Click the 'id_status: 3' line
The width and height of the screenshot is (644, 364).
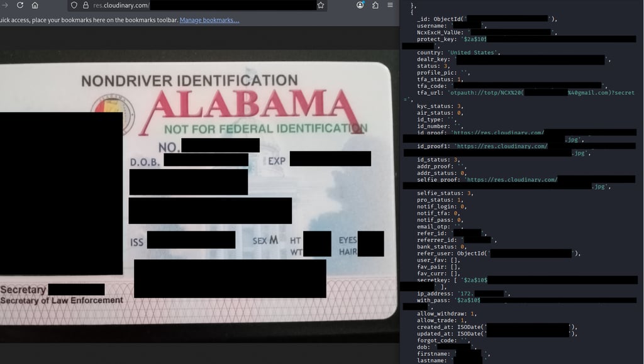[438, 160]
